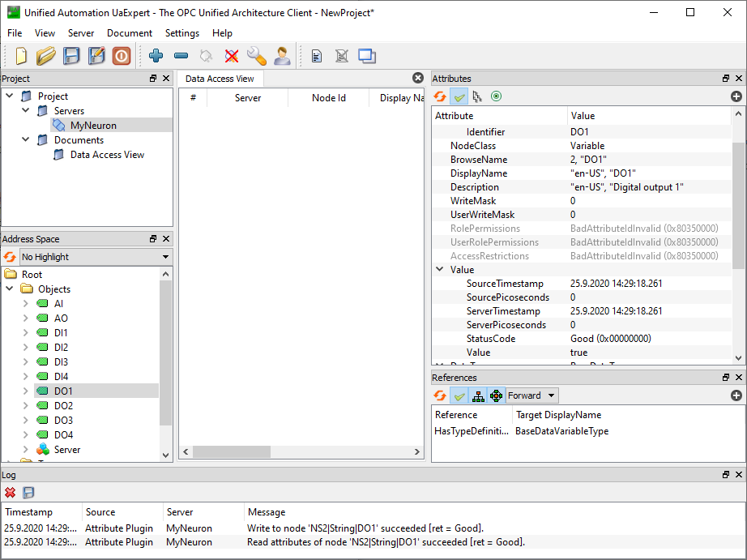Open the Document menu
This screenshot has width=747, height=560.
[130, 33]
